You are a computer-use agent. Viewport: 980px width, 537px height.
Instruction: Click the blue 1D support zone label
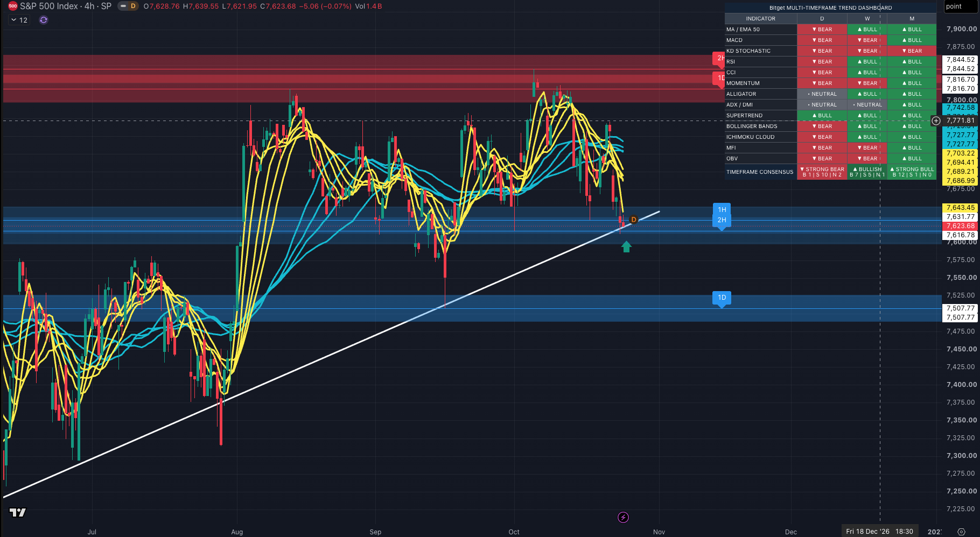tap(722, 298)
